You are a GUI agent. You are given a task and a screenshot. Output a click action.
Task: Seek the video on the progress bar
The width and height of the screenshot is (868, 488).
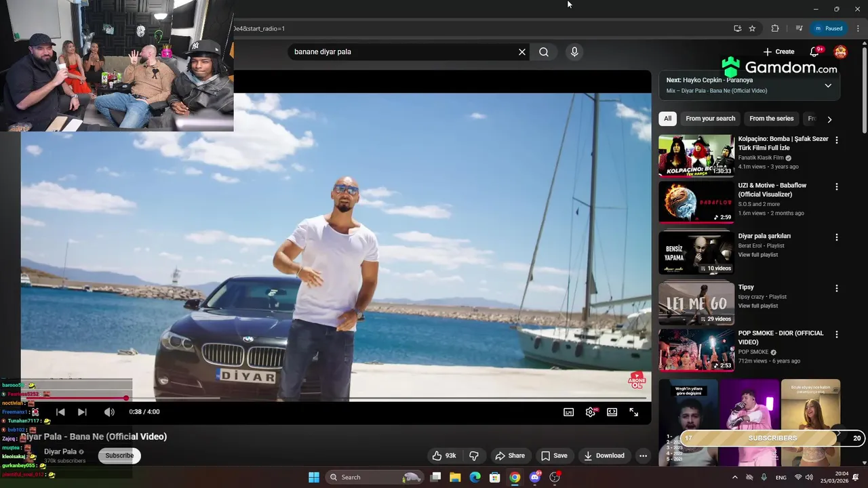(336, 398)
